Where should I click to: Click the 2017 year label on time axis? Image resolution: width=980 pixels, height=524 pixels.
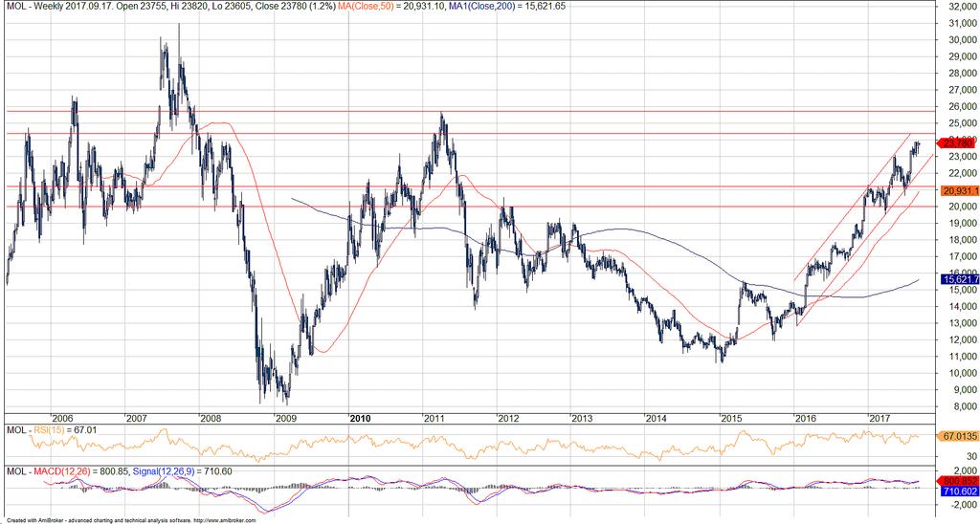pyautogui.click(x=880, y=418)
